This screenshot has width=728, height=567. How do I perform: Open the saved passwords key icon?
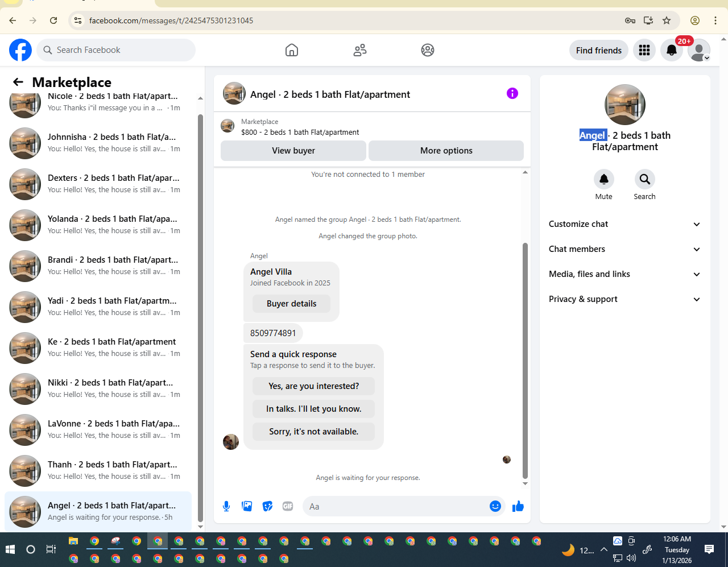tap(630, 20)
